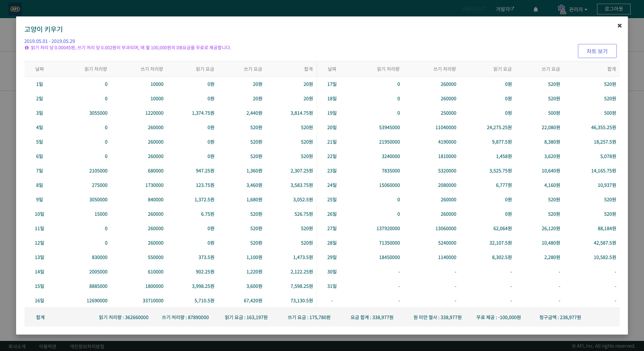This screenshot has width=644, height=351.
Task: Expand the 관리자 dropdown
Action: [578, 9]
